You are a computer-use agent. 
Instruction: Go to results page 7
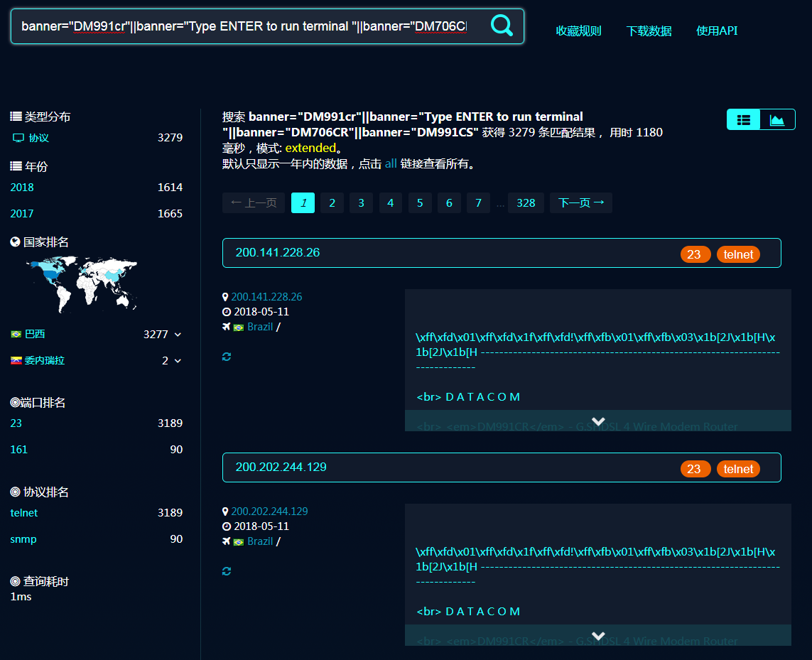pos(479,202)
